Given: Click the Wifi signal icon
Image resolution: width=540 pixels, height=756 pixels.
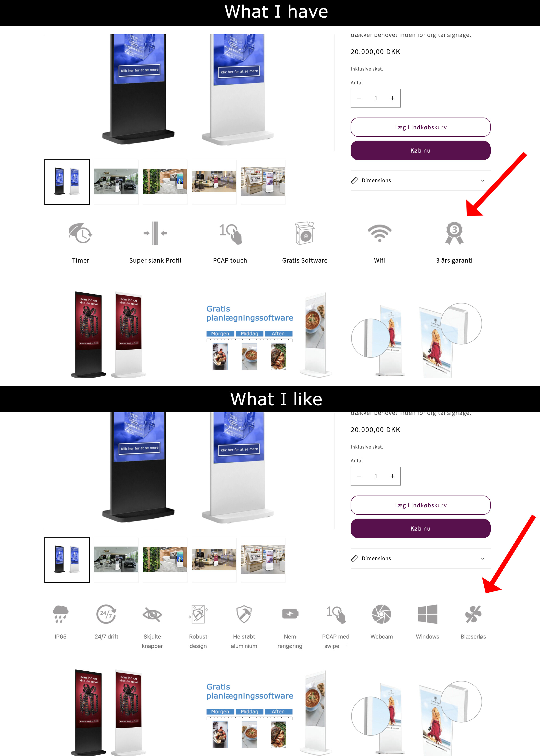Looking at the screenshot, I should [x=380, y=233].
